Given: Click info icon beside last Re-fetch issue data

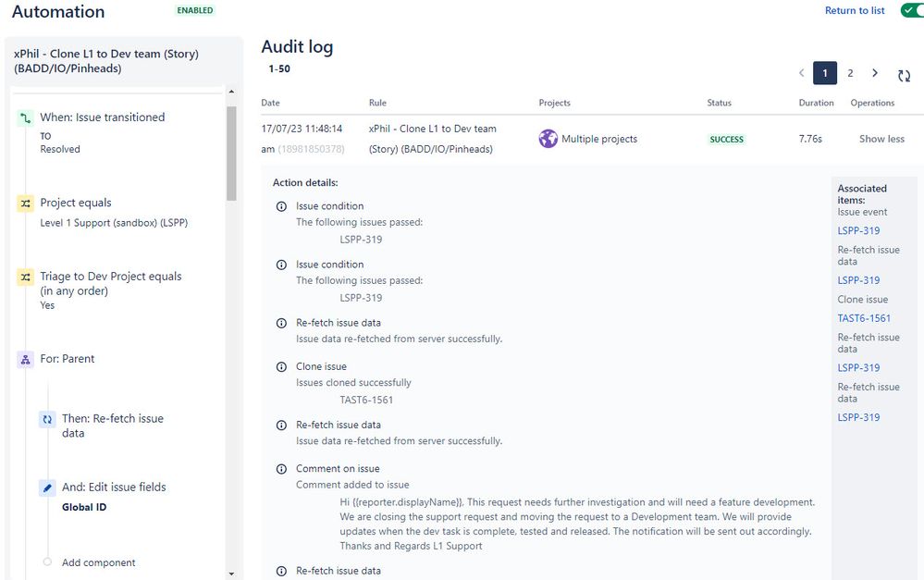Looking at the screenshot, I should [282, 571].
